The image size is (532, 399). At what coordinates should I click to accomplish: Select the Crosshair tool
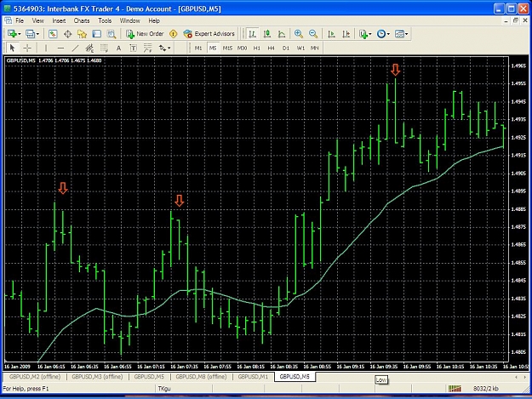27,48
